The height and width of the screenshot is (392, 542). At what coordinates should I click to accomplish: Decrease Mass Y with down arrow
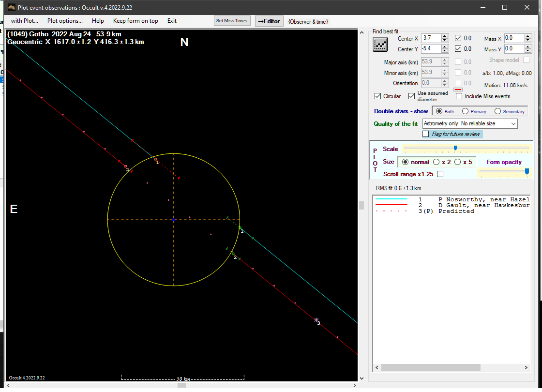click(528, 51)
